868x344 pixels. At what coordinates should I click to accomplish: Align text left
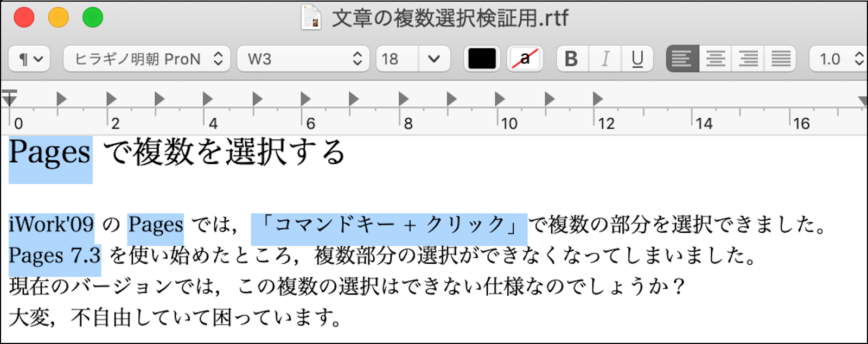(x=682, y=59)
